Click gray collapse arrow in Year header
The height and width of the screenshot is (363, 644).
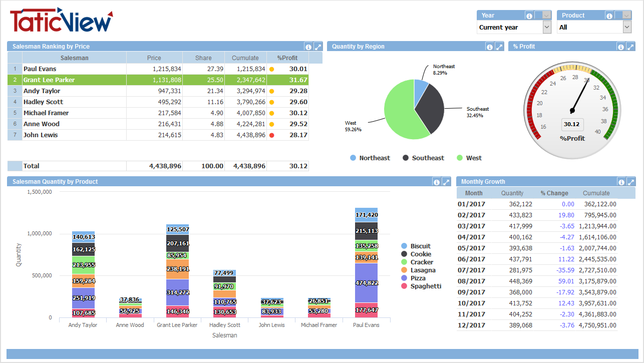tap(546, 16)
